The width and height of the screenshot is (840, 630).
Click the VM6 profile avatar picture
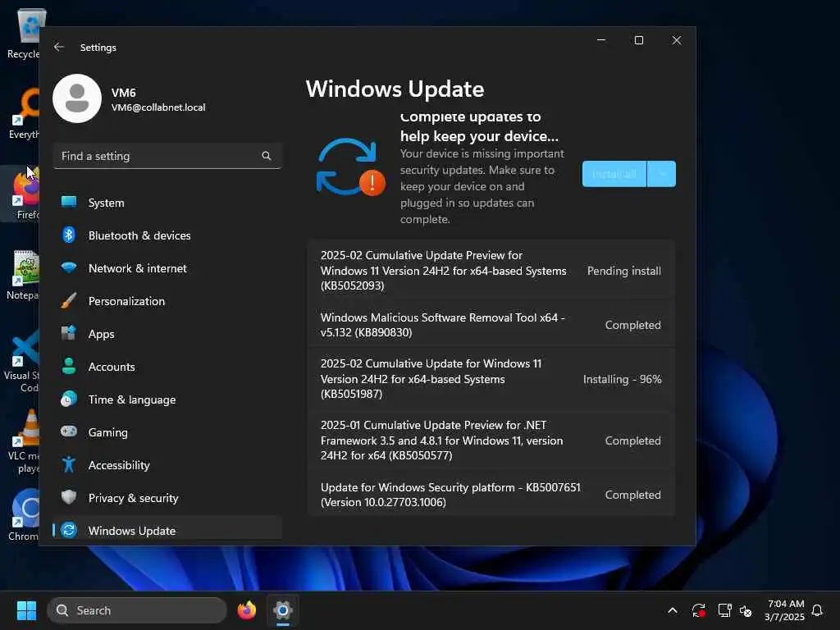(77, 98)
